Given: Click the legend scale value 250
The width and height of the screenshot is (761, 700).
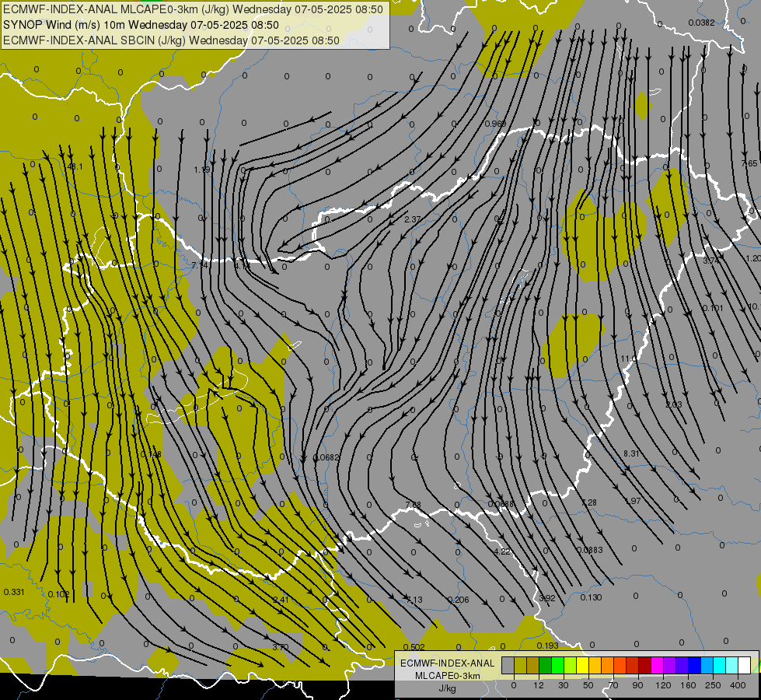Looking at the screenshot, I should point(713,685).
